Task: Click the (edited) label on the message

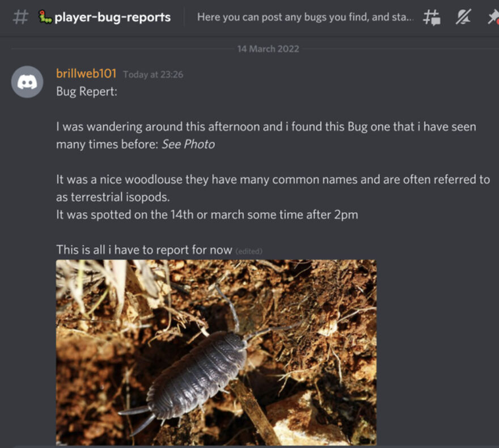Action: tap(250, 251)
